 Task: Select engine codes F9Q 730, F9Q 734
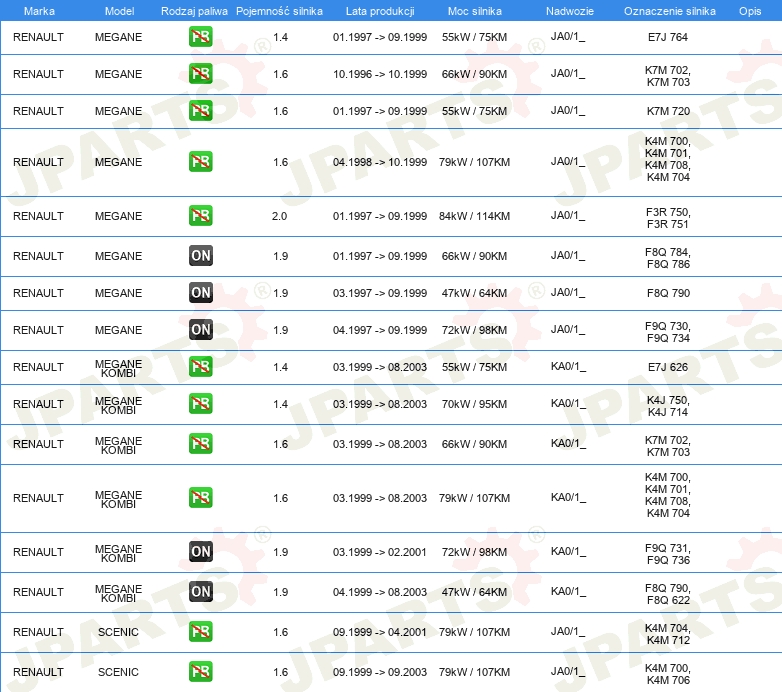coord(668,332)
